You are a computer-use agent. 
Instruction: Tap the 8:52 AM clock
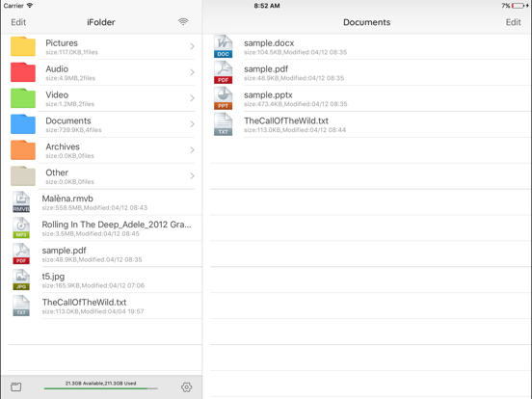click(267, 6)
